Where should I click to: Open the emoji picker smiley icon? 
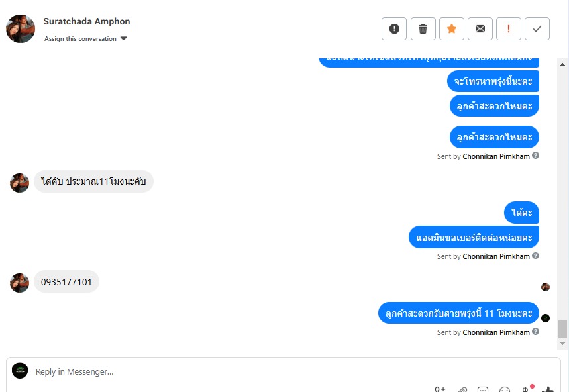click(x=504, y=390)
